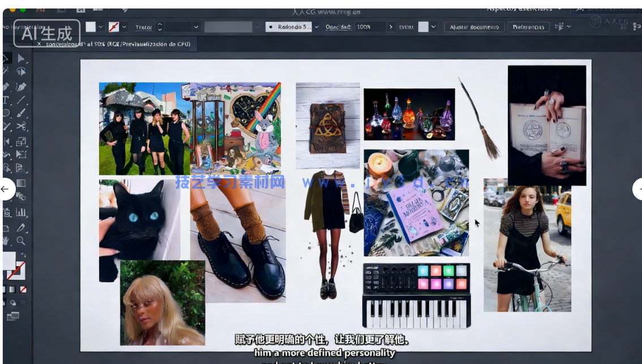Choose the Column Graph tool
The width and height of the screenshot is (642, 364).
[x=22, y=213]
